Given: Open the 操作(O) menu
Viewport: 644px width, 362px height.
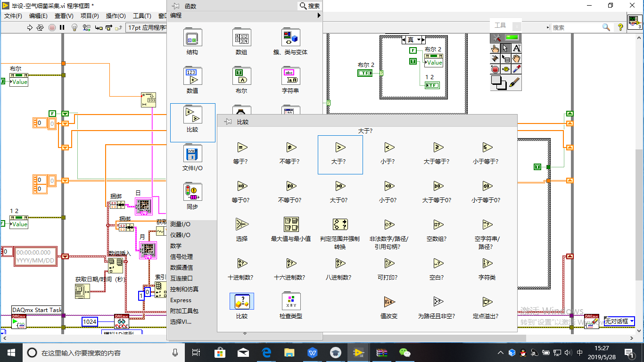Looking at the screenshot, I should point(116,16).
